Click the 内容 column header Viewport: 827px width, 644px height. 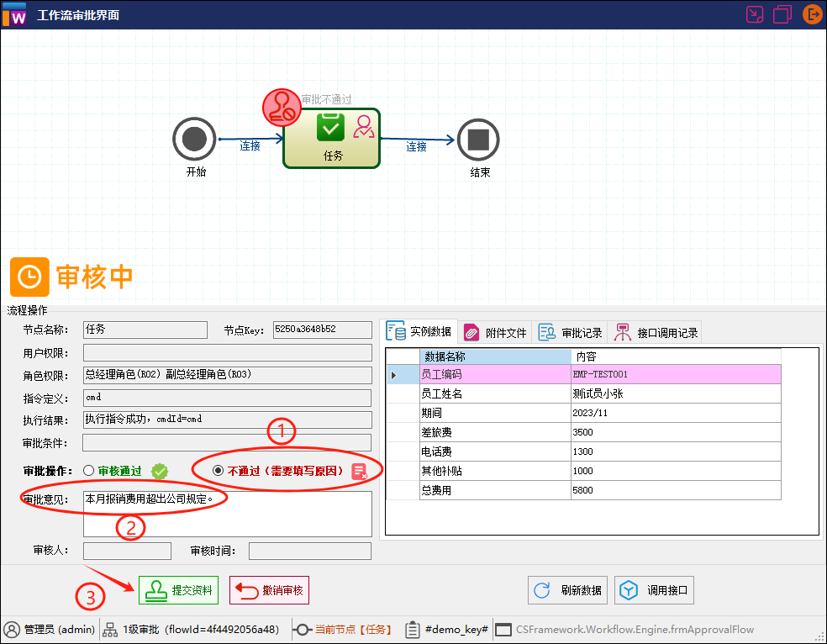coord(677,356)
